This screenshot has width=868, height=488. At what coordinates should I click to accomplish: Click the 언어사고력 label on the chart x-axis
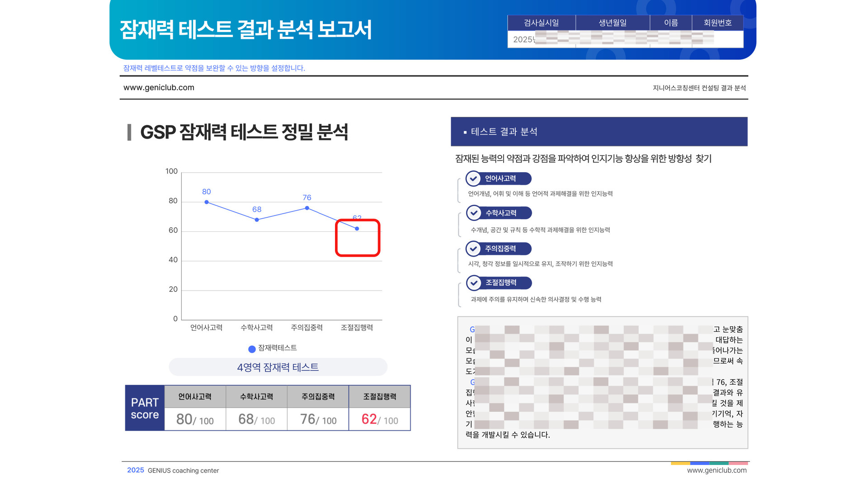206,328
